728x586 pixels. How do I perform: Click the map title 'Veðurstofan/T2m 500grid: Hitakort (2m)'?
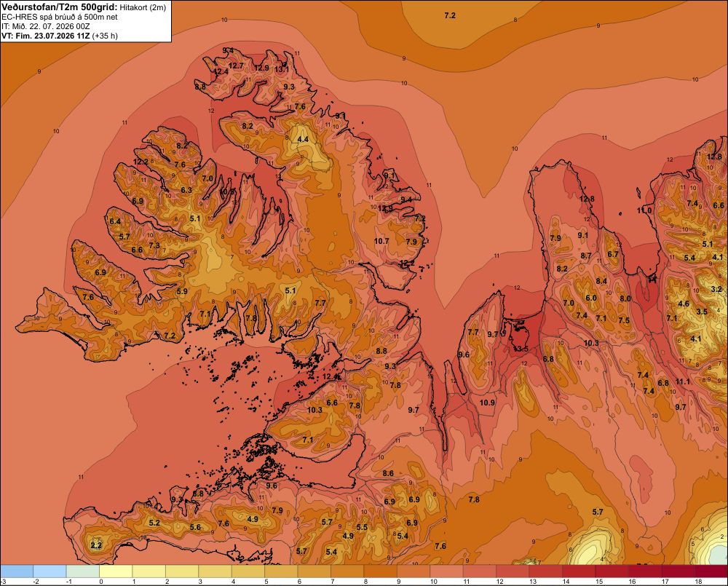84,7
